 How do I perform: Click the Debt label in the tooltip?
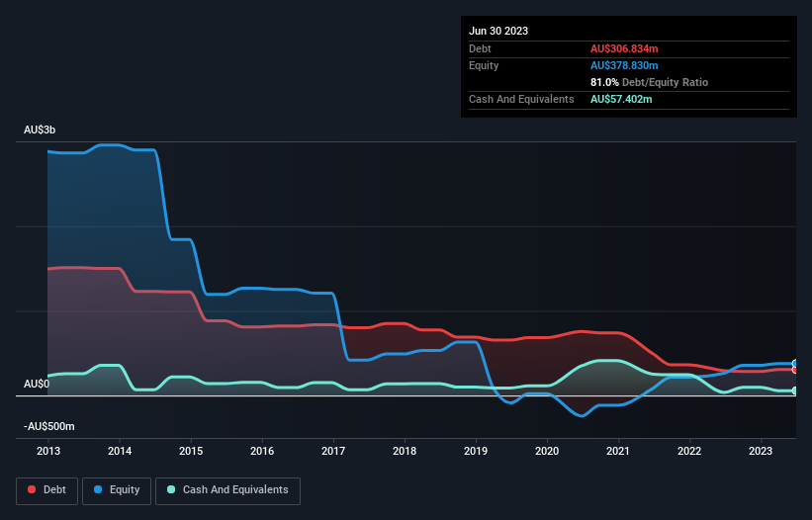(x=480, y=48)
